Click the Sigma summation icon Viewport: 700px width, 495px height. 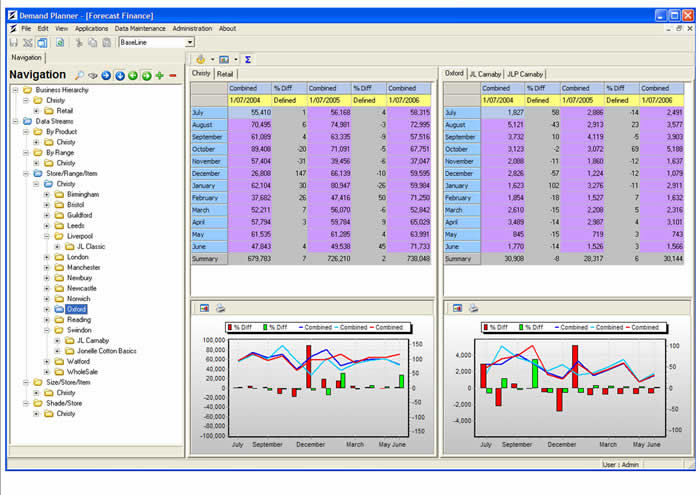tap(248, 59)
